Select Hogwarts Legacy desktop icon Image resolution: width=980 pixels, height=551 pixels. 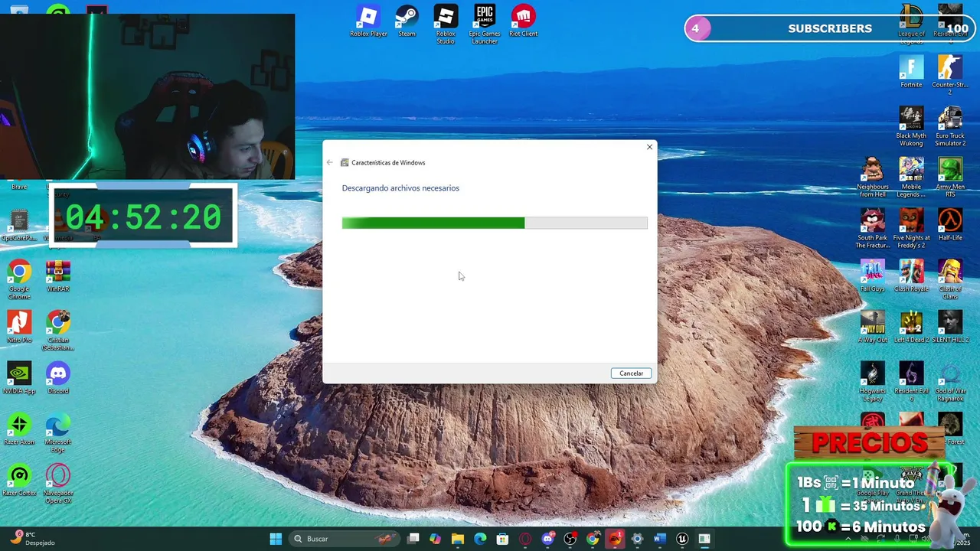pyautogui.click(x=872, y=382)
